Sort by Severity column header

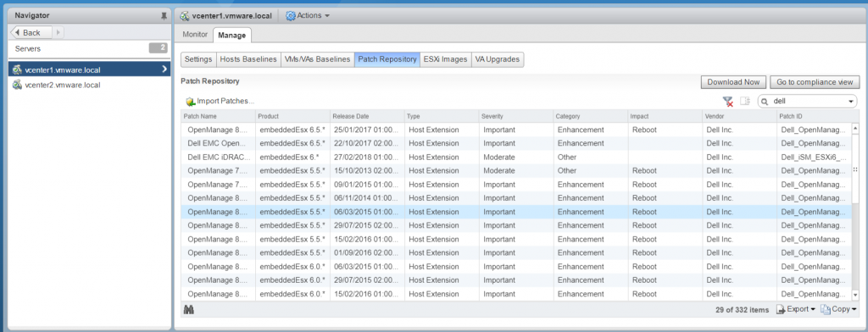point(515,116)
